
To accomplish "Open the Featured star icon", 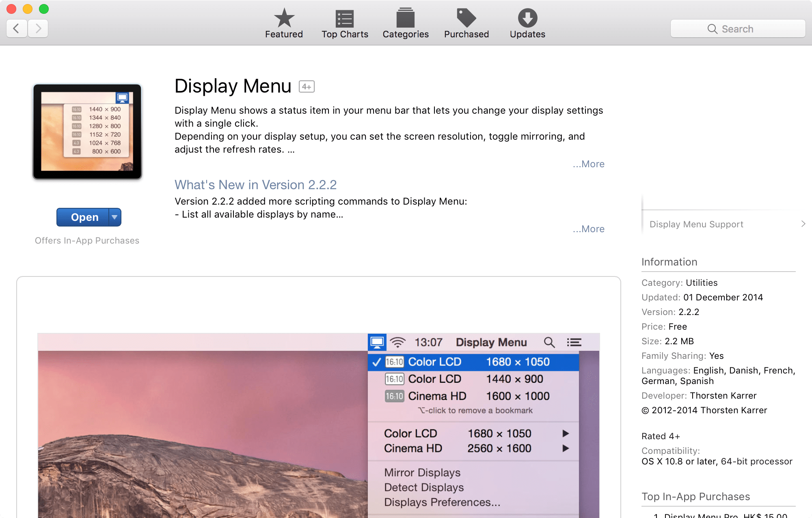I will coord(284,18).
